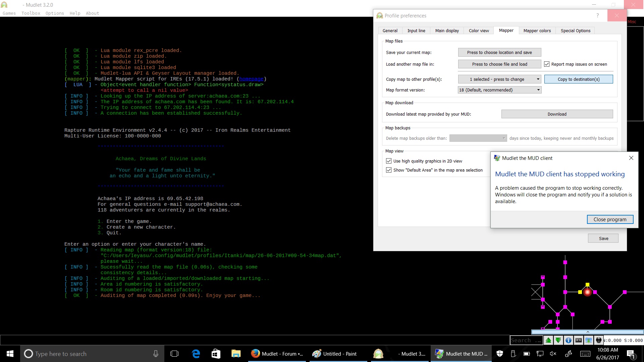Close the stopped working error dialog
Screen dimensions: 644x362
(631, 158)
